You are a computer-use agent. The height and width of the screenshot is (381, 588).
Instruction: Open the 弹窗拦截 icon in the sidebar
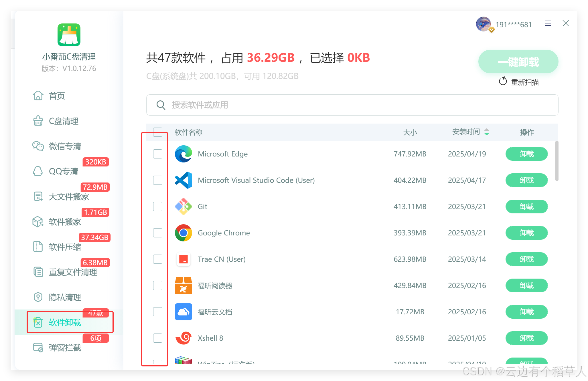point(38,348)
